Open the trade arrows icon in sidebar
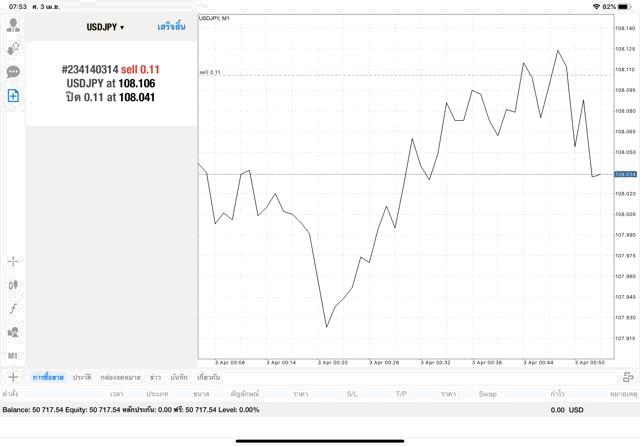Screen dimensions: 640x447 (13, 48)
